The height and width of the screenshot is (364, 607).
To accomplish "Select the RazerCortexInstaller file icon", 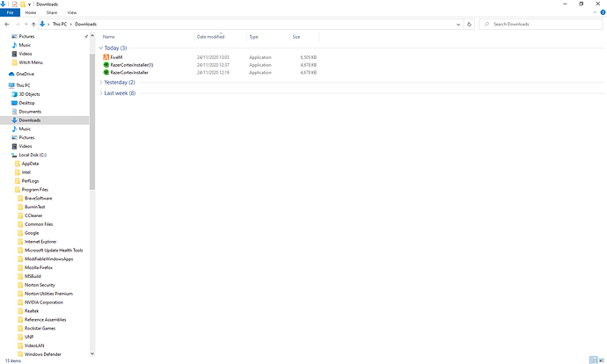I will click(106, 72).
